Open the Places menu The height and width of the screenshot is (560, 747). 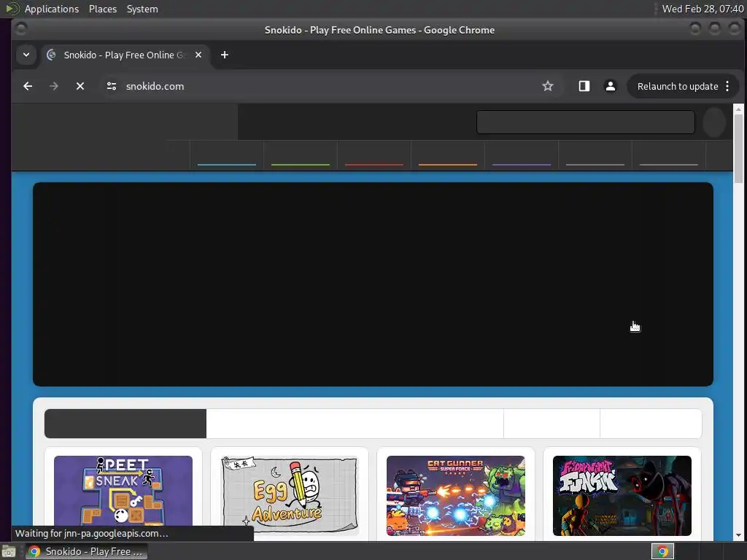[x=103, y=9]
